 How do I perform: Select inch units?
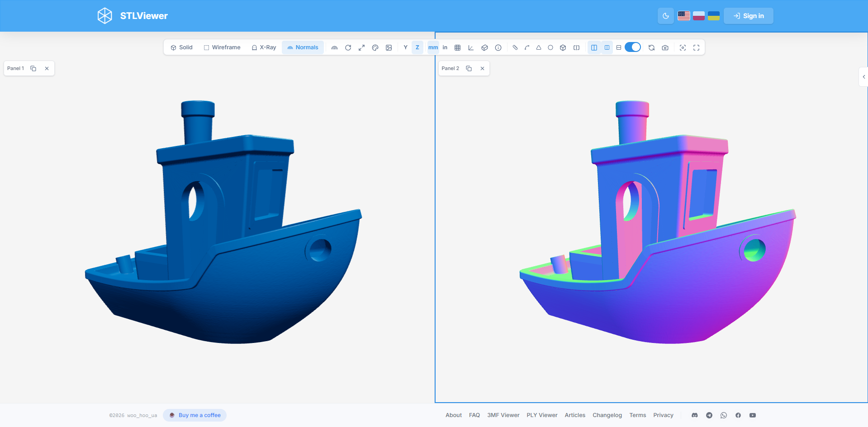click(x=445, y=47)
